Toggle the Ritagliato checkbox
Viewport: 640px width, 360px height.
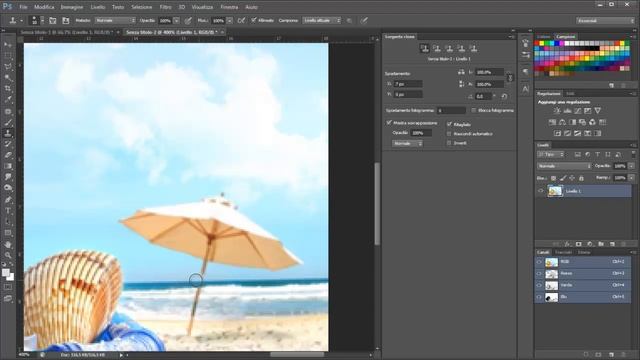pyautogui.click(x=449, y=124)
